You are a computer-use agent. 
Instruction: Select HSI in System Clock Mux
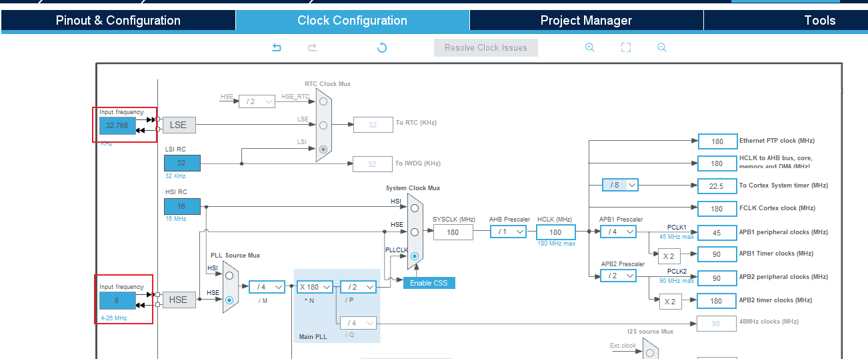(415, 208)
